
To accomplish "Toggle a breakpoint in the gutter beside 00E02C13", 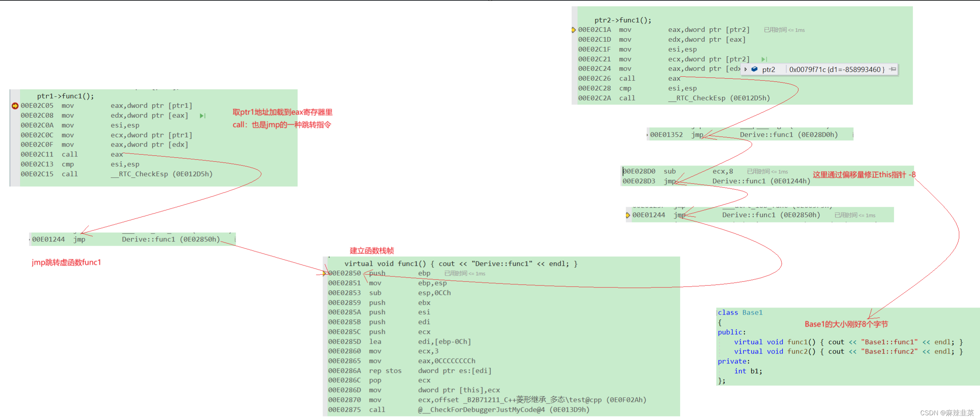I will point(15,164).
